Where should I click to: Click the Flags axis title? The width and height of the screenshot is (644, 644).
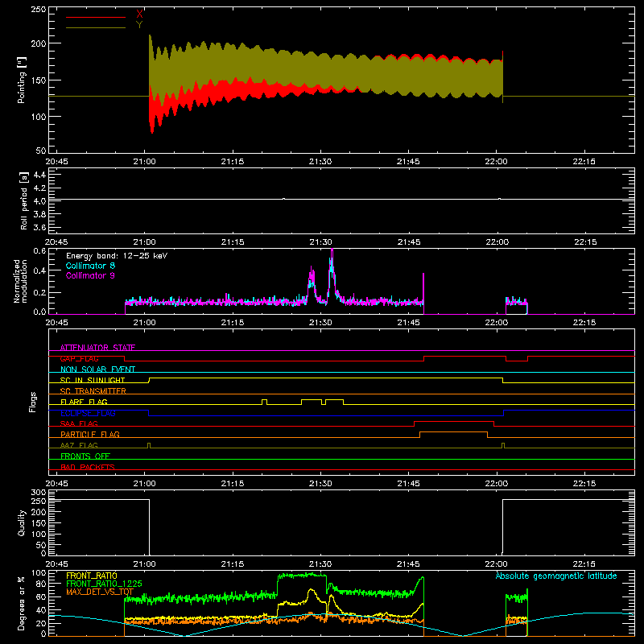[32, 402]
